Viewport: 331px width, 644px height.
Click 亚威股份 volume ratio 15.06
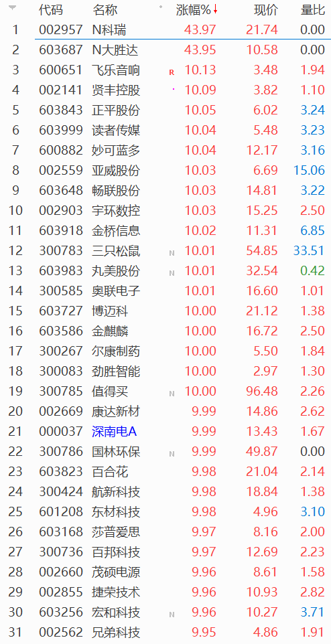pos(309,170)
